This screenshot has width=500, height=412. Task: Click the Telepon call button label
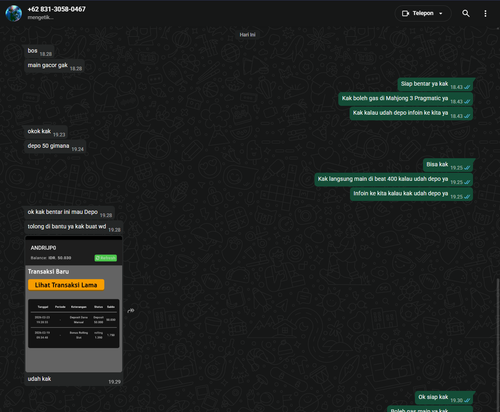(423, 13)
